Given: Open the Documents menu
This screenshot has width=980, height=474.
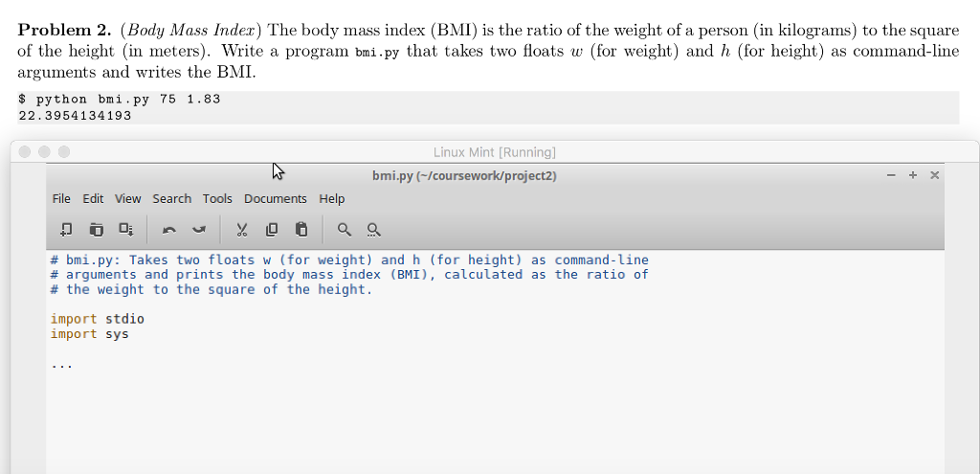Looking at the screenshot, I should [x=276, y=198].
